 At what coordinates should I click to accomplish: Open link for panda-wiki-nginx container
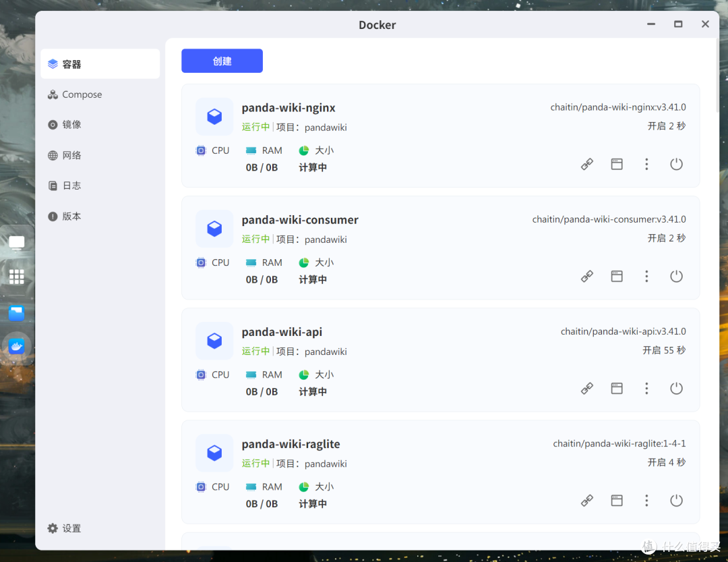click(x=587, y=164)
